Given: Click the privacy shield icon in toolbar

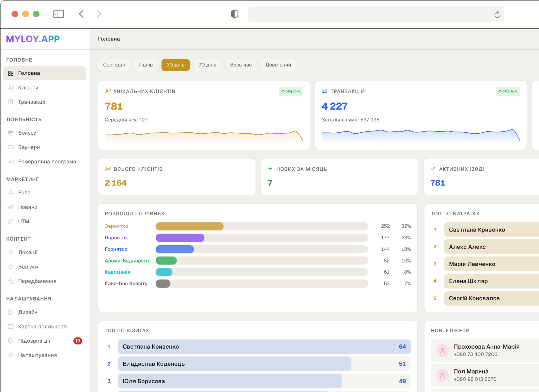Looking at the screenshot, I should (x=234, y=14).
